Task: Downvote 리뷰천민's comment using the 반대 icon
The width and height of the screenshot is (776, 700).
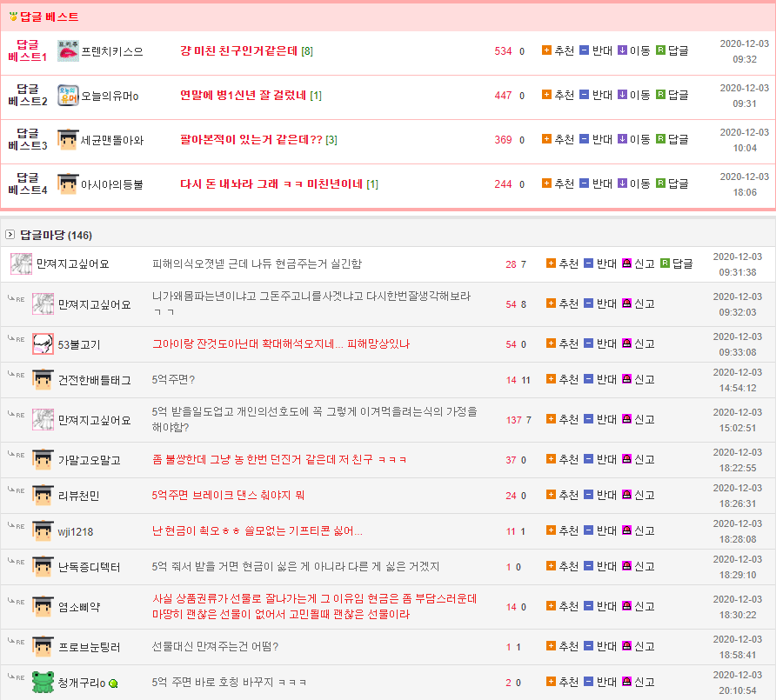Action: [x=588, y=495]
